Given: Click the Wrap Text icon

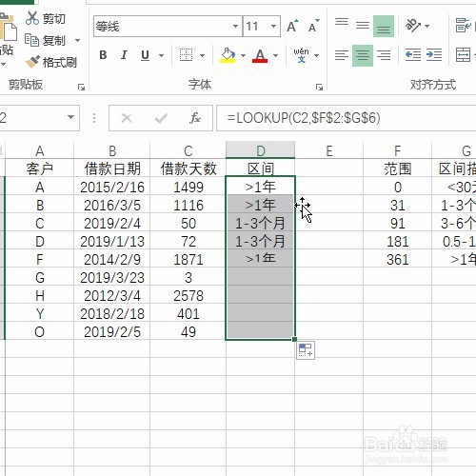Looking at the screenshot, I should pos(463,26).
